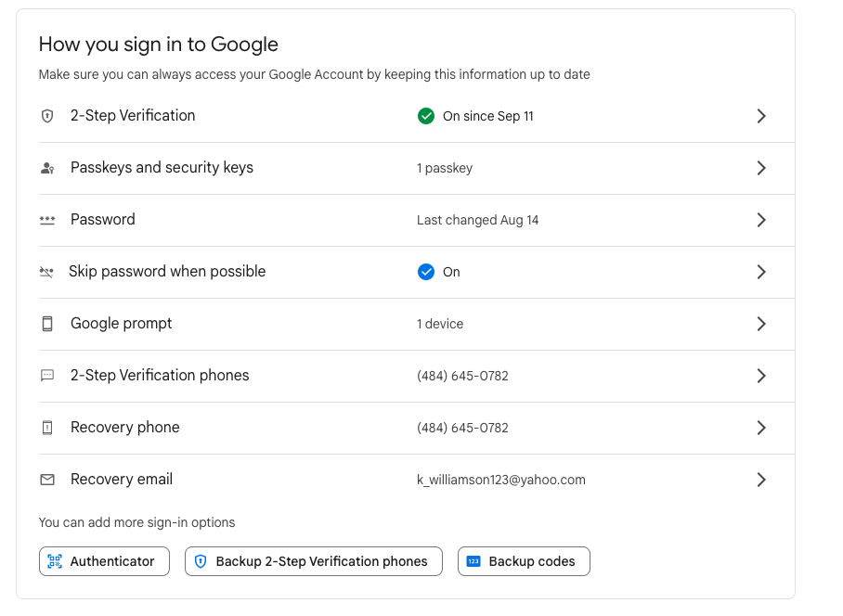Expand 2-Step Verification row chevron
This screenshot has width=843, height=616.
click(761, 116)
